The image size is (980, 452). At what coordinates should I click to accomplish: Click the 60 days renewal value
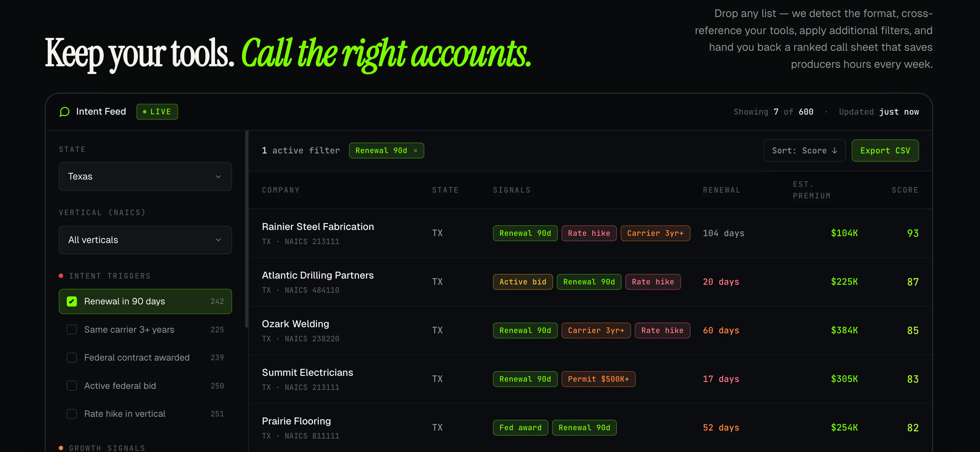(x=721, y=330)
